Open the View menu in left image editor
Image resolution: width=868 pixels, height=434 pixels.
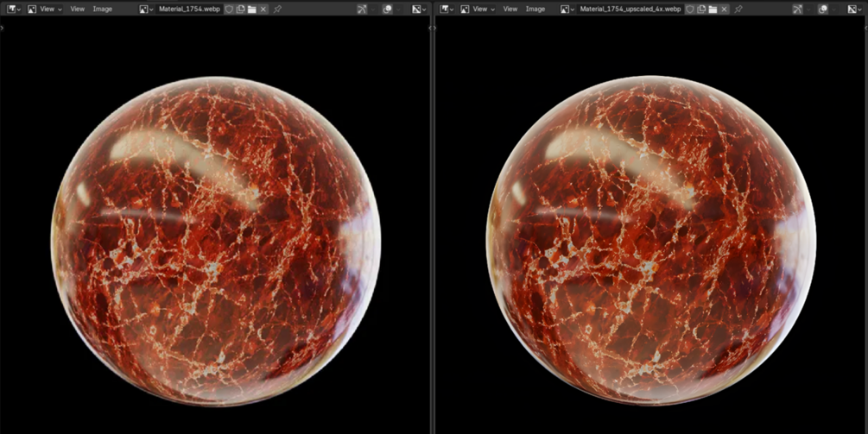click(78, 9)
